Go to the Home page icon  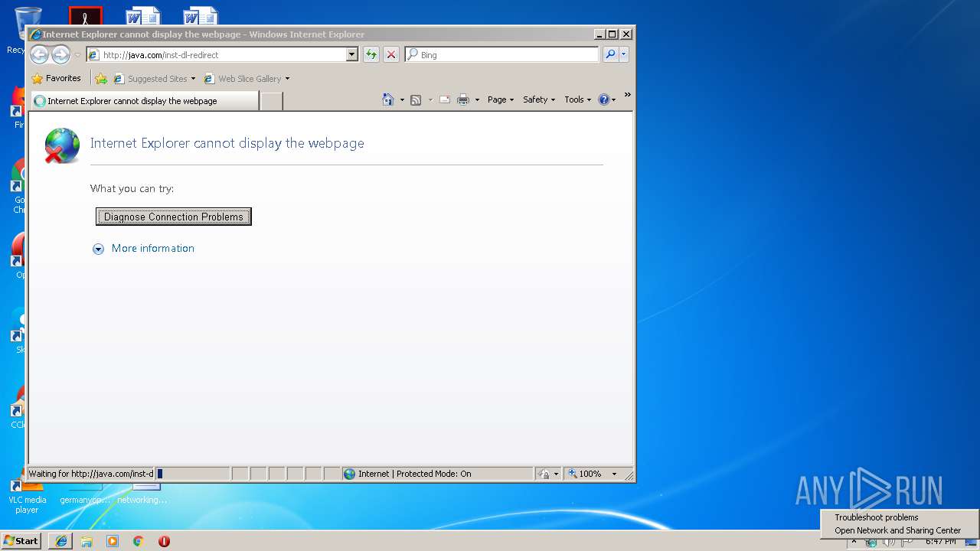point(388,99)
